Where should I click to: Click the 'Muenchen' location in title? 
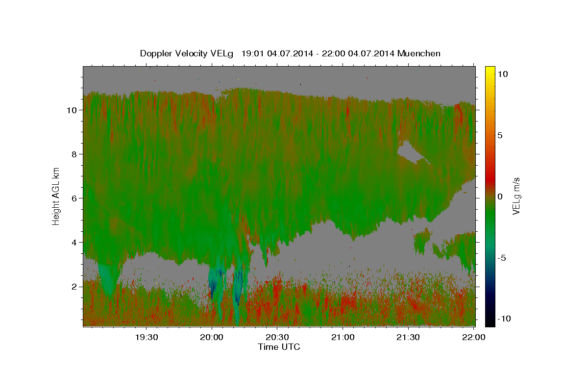[419, 53]
